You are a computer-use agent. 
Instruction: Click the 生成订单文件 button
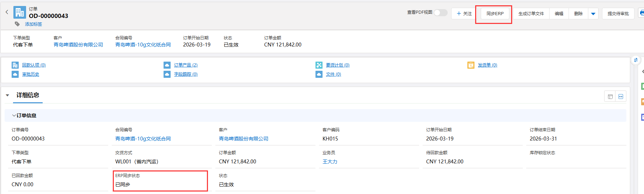(531, 14)
